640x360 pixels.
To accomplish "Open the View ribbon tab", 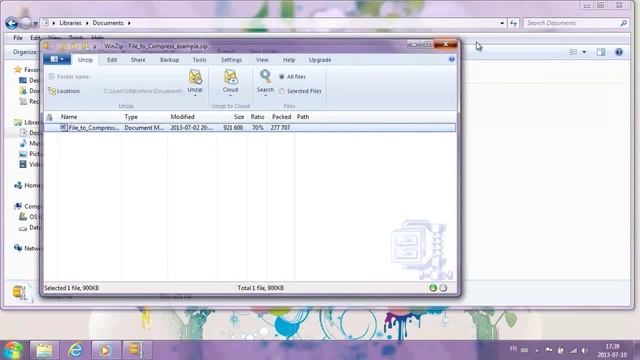I will click(262, 60).
